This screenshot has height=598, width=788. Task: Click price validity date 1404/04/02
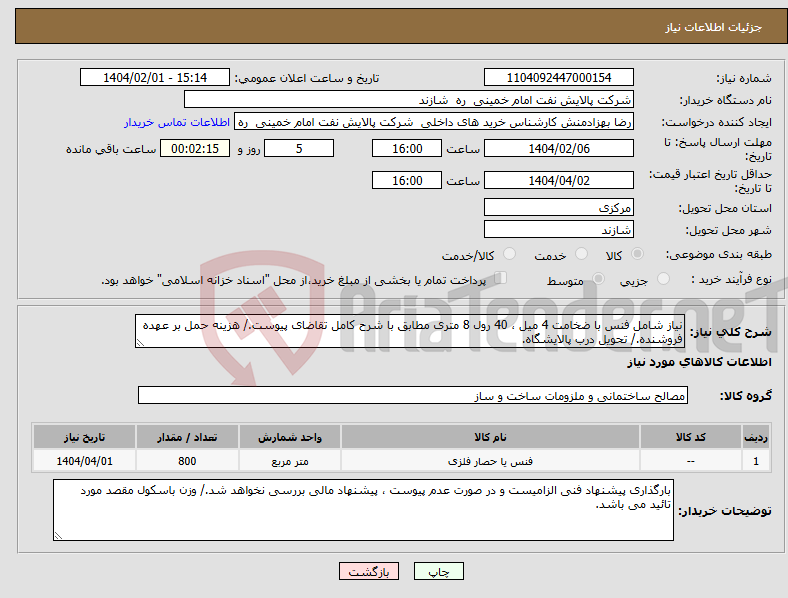click(x=558, y=180)
